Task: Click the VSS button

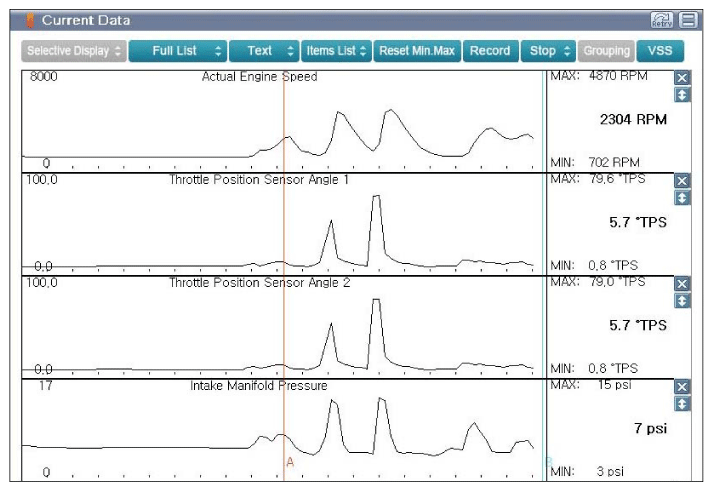Action: tap(660, 51)
